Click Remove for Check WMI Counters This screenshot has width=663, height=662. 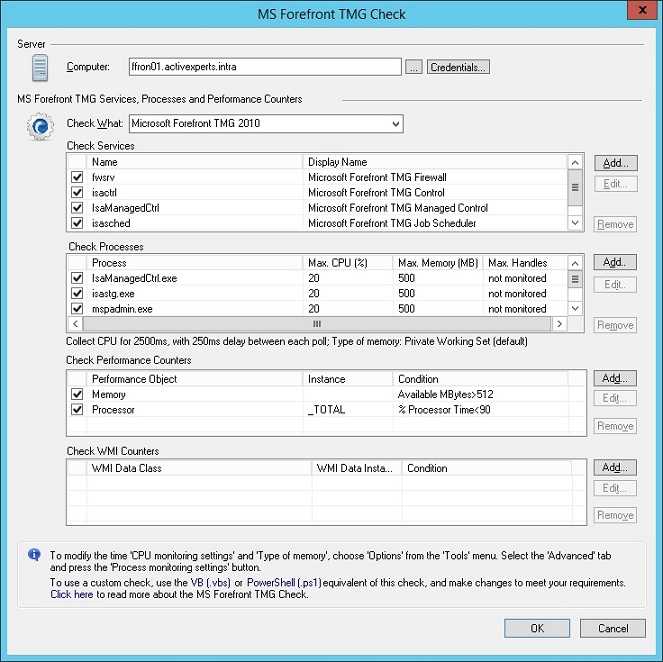[615, 515]
